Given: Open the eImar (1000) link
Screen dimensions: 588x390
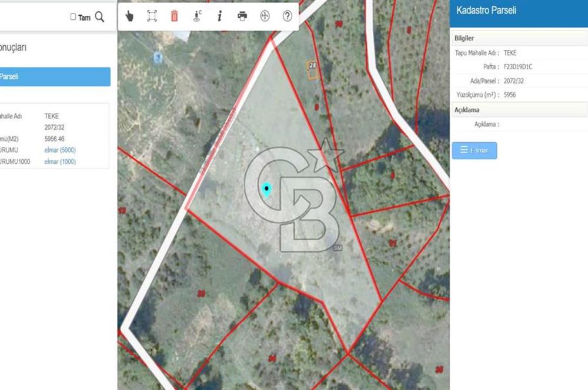Looking at the screenshot, I should pyautogui.click(x=60, y=162).
